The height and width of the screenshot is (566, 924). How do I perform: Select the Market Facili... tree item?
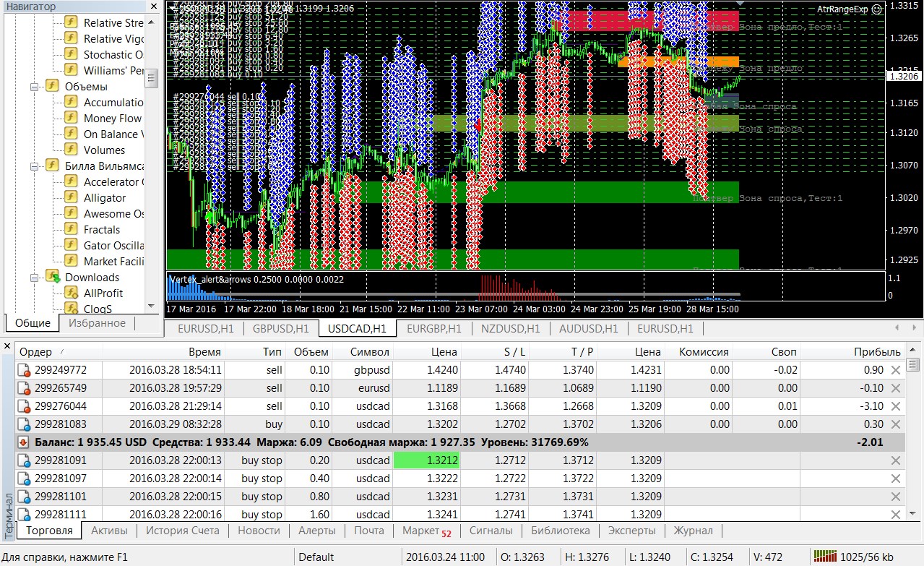coord(113,261)
